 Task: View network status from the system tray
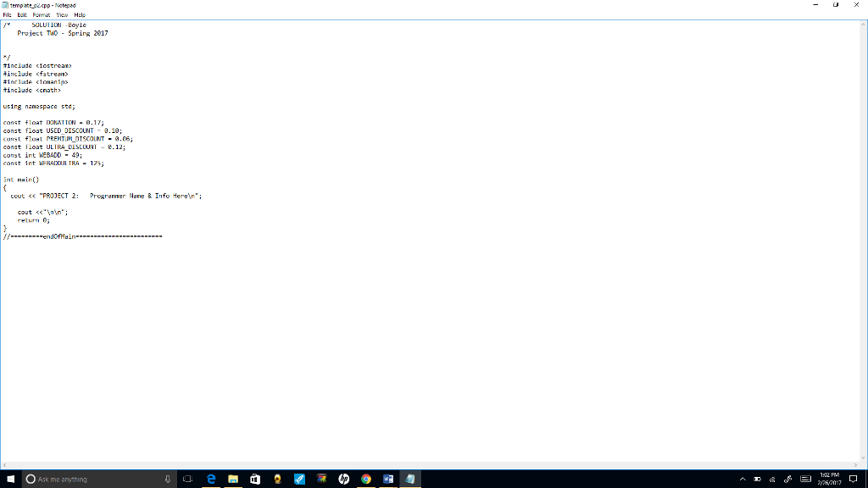click(x=771, y=479)
